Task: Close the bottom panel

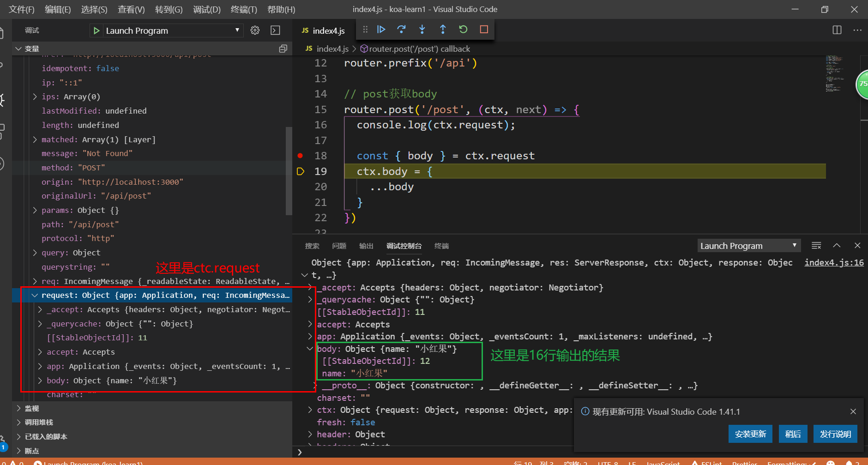Action: [x=857, y=246]
